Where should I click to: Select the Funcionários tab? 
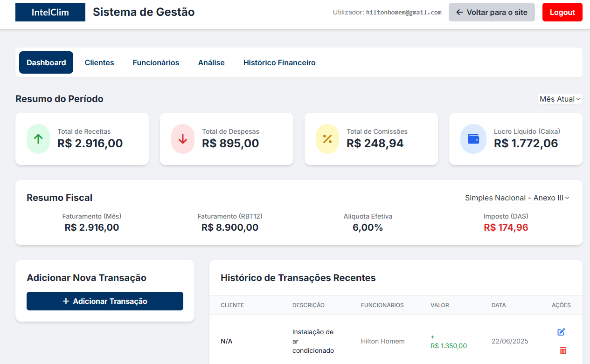pyautogui.click(x=156, y=62)
